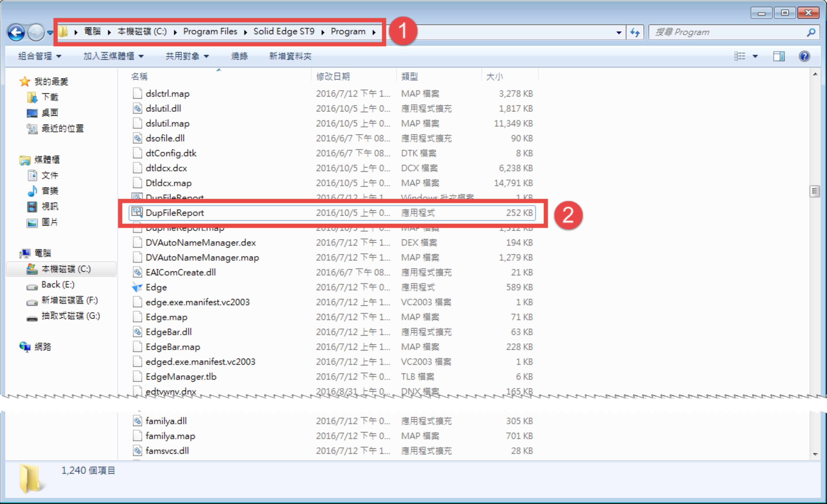Open address bar history dropdown arrow
This screenshot has width=827, height=504.
coord(619,32)
